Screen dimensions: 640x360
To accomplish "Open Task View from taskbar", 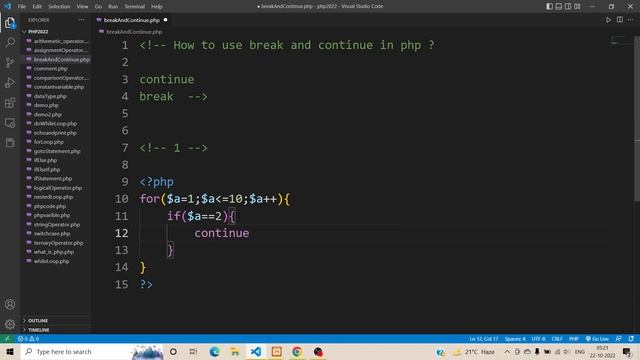I will click(x=193, y=351).
